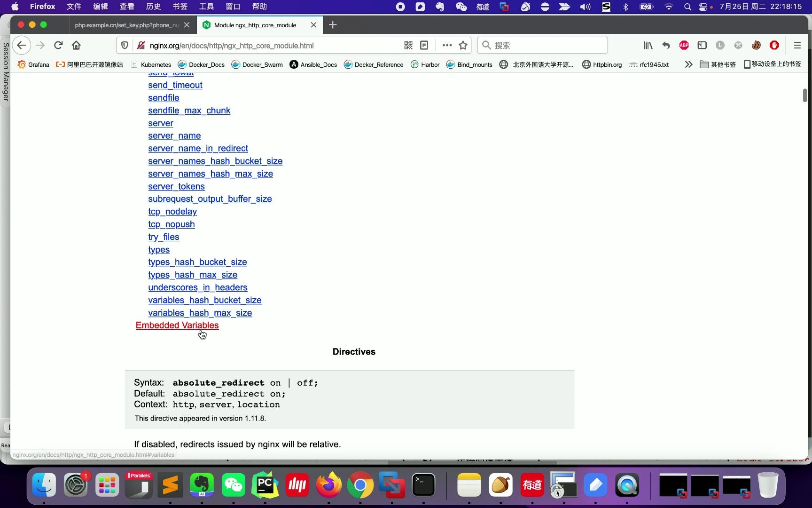Switch to the php.example.cn tab
Image resolution: width=812 pixels, height=508 pixels.
tap(127, 25)
